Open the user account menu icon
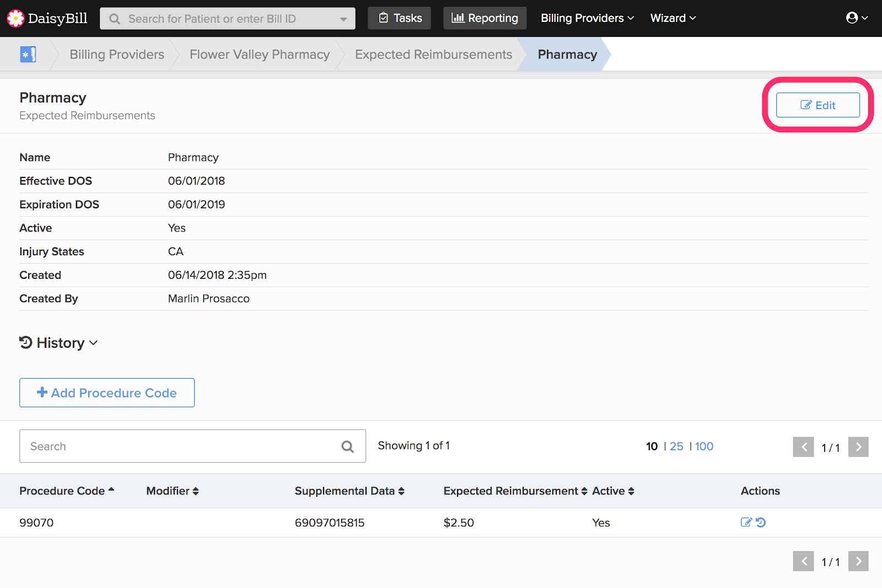882x588 pixels. tap(857, 18)
